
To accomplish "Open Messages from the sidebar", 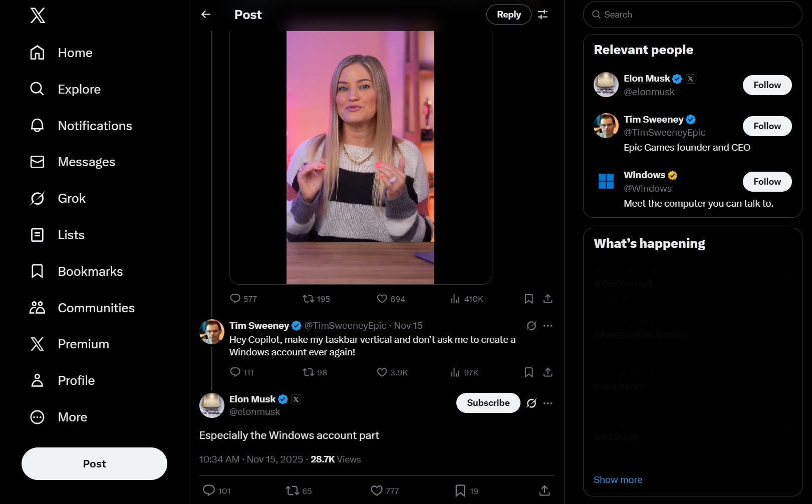I will [x=87, y=162].
